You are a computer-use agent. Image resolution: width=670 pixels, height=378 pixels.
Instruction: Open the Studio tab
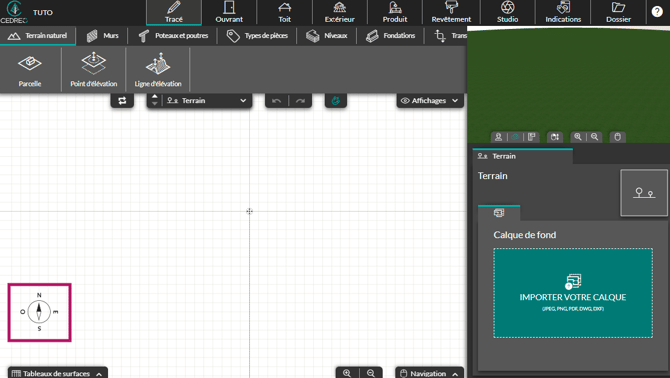pos(508,12)
